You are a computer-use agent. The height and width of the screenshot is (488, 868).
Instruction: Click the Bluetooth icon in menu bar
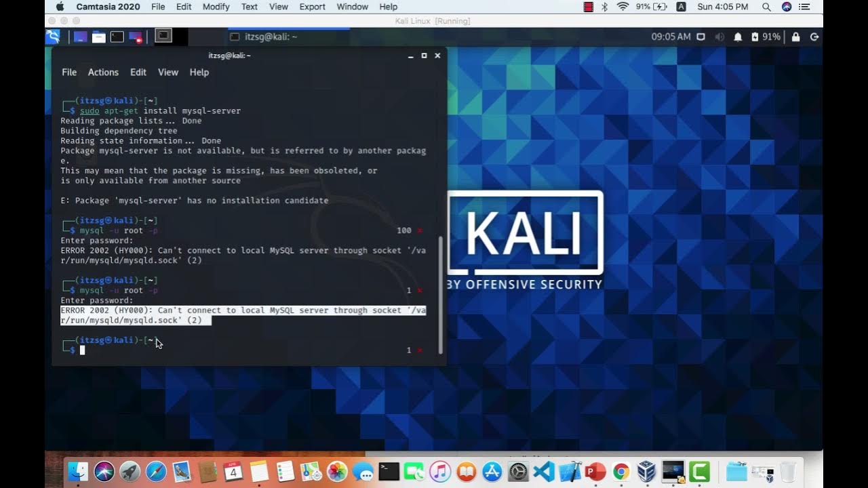pyautogui.click(x=604, y=7)
